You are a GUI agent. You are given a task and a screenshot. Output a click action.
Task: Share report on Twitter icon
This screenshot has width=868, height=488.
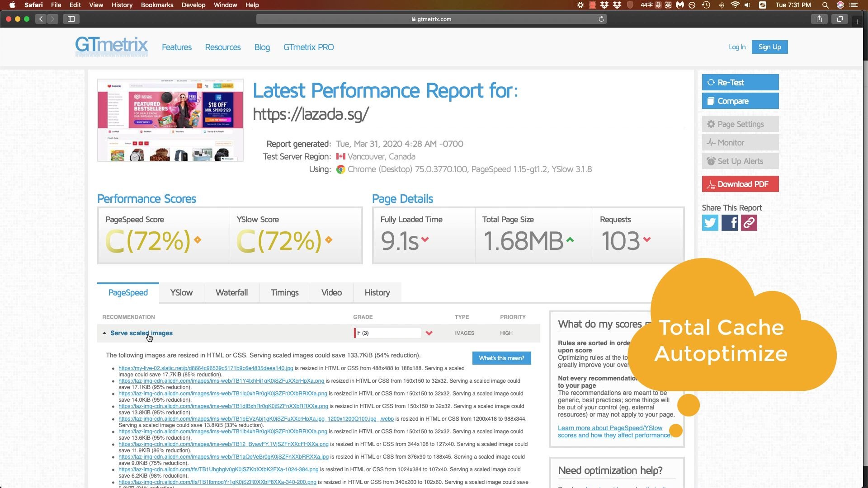pyautogui.click(x=710, y=223)
